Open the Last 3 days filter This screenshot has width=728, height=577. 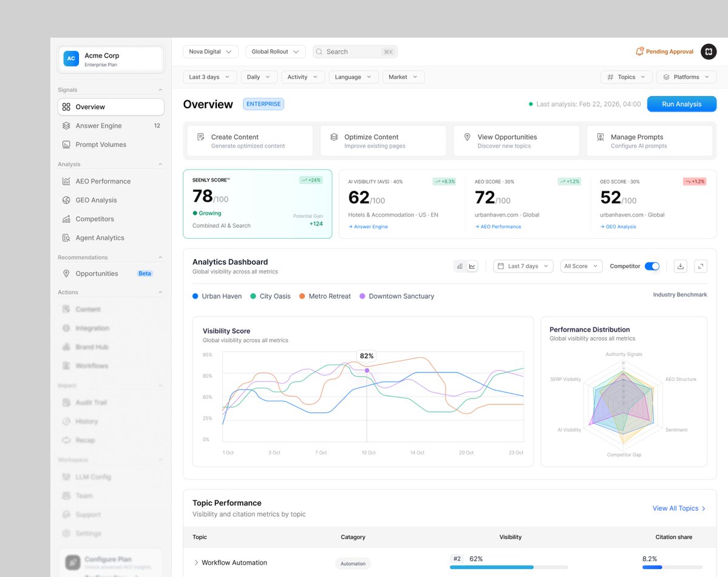tap(210, 77)
